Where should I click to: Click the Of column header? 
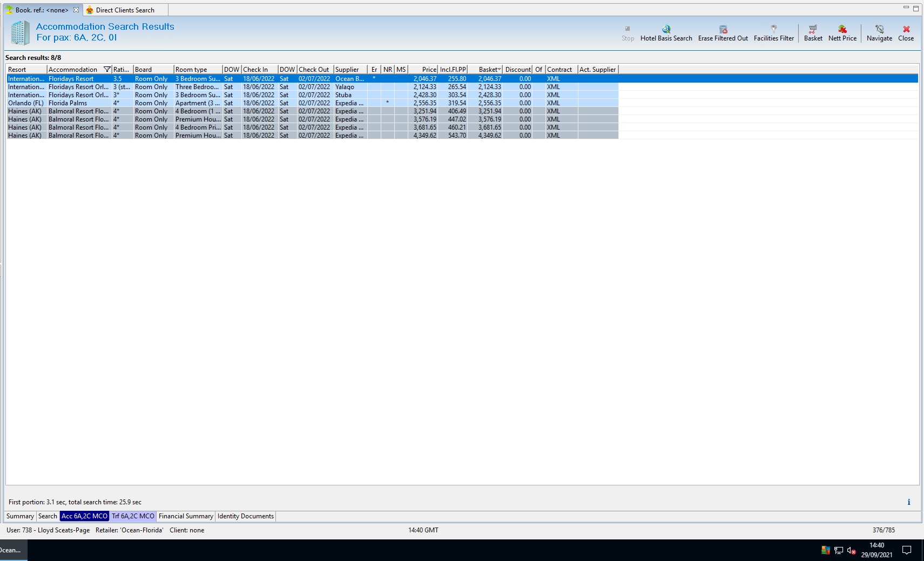538,70
